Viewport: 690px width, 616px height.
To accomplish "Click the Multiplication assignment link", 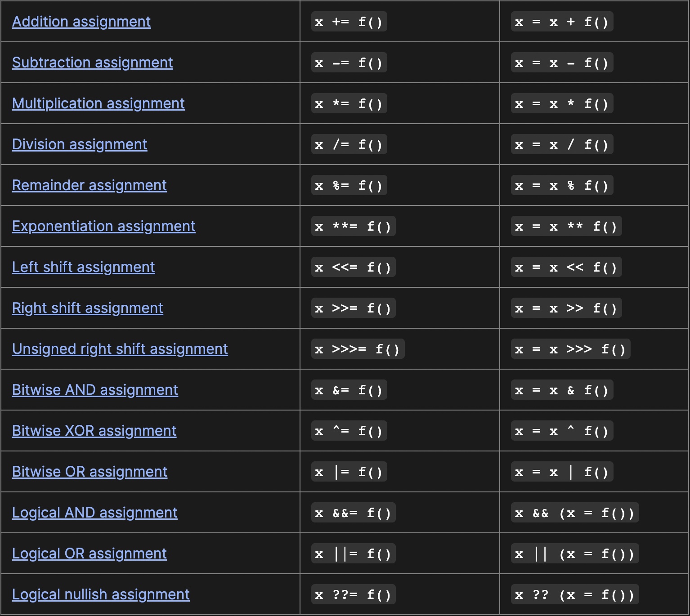I will (98, 103).
